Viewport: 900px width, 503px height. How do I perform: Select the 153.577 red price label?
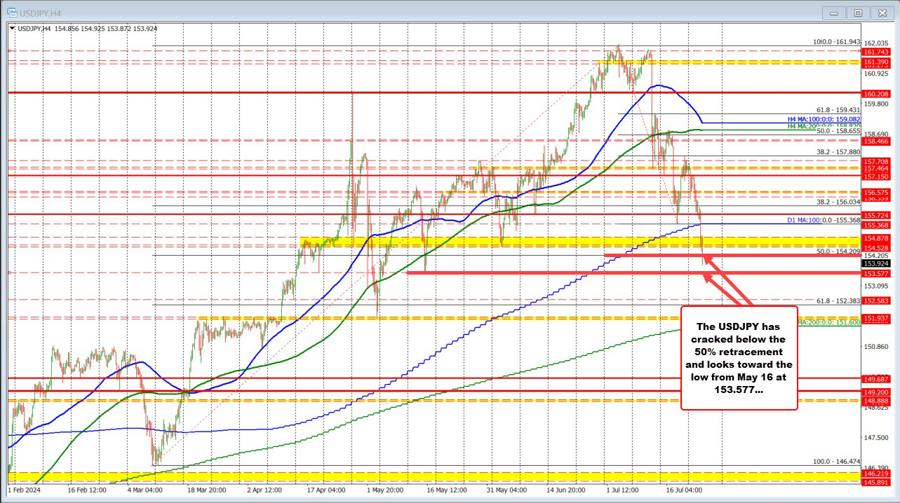(876, 274)
